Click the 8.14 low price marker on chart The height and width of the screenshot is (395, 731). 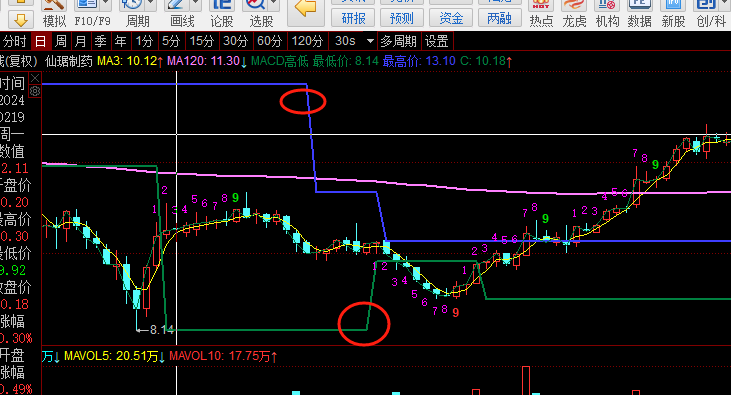tap(161, 330)
